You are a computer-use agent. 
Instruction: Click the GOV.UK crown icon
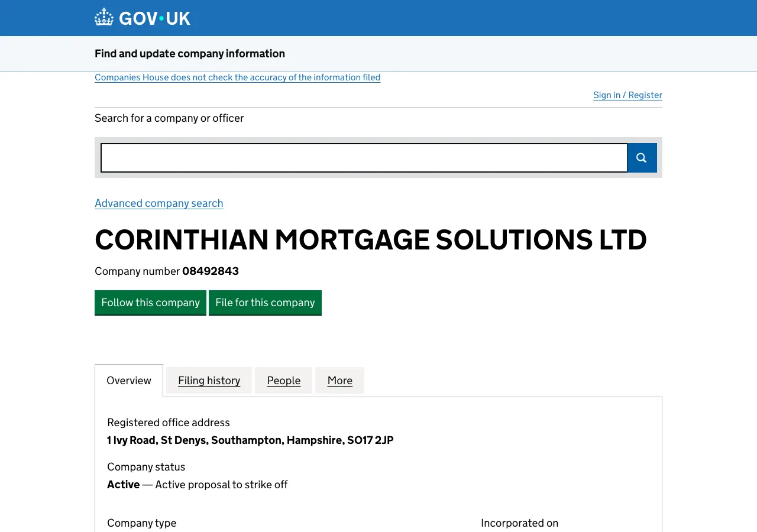pyautogui.click(x=103, y=17)
